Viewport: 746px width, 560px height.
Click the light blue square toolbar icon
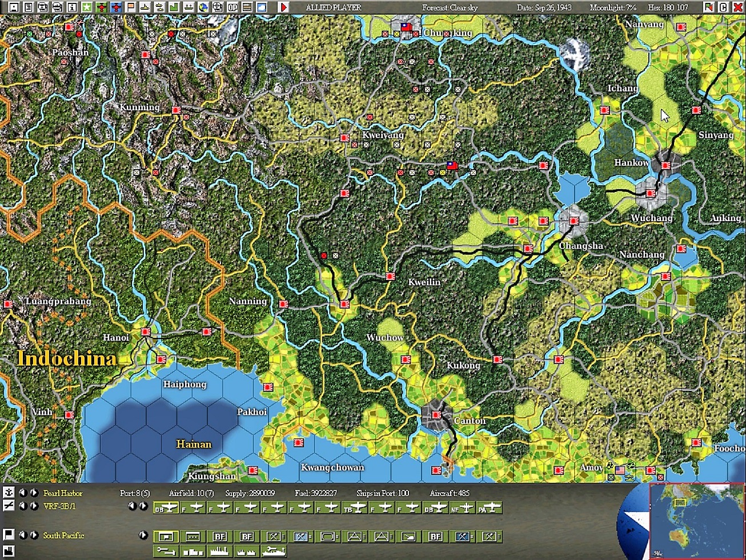point(262,7)
